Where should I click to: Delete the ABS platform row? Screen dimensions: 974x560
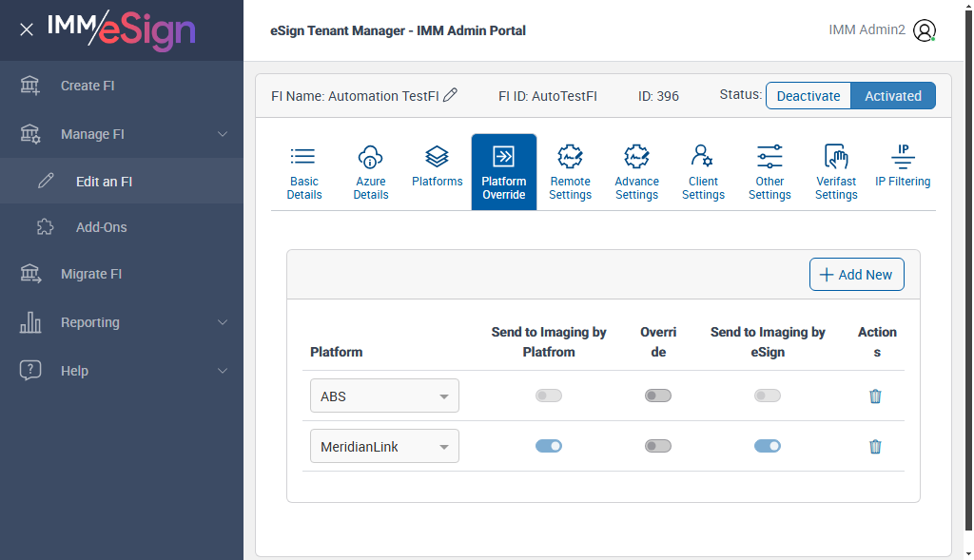(875, 396)
